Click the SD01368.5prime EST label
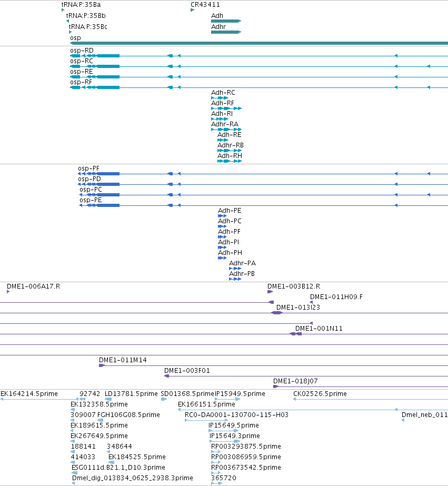Image resolution: width=448 pixels, height=486 pixels. click(x=187, y=394)
